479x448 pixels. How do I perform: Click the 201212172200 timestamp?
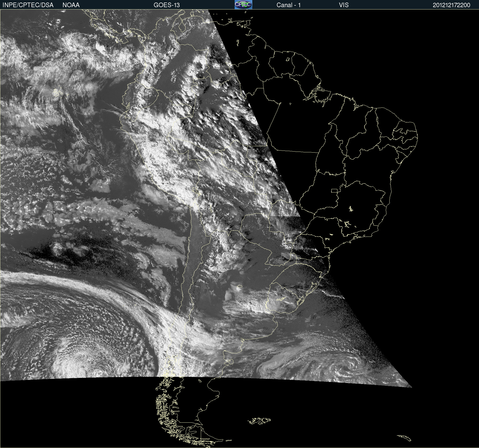point(452,5)
